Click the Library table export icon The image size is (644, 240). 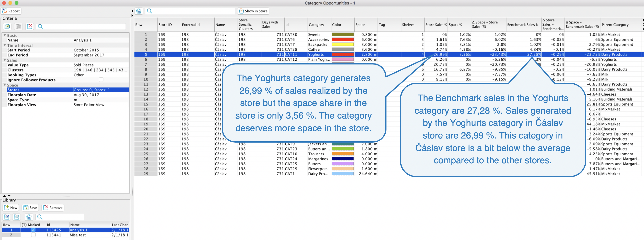[29, 217]
